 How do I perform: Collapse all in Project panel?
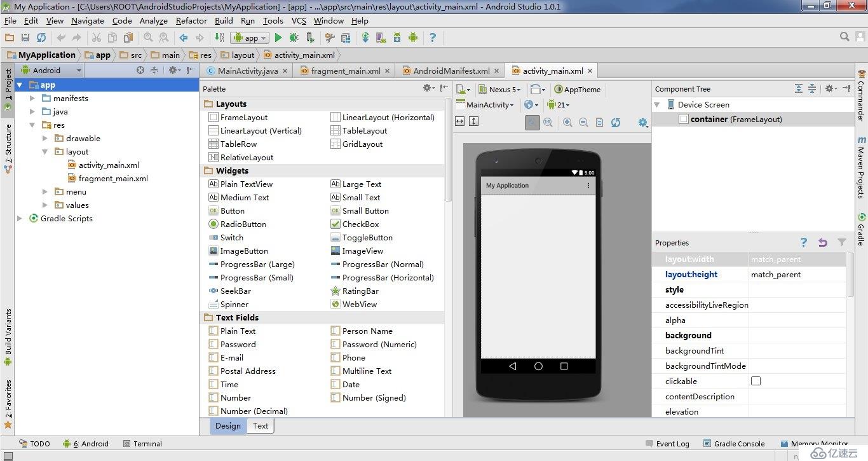(154, 71)
